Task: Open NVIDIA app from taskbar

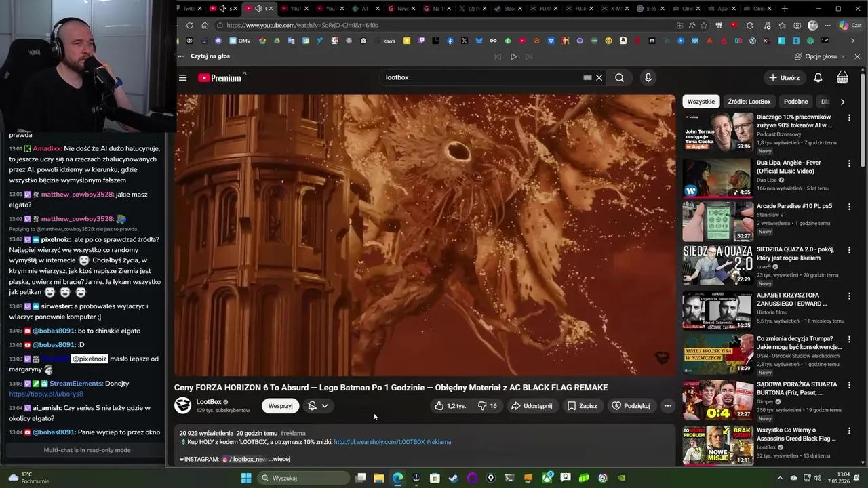Action: pos(621,478)
